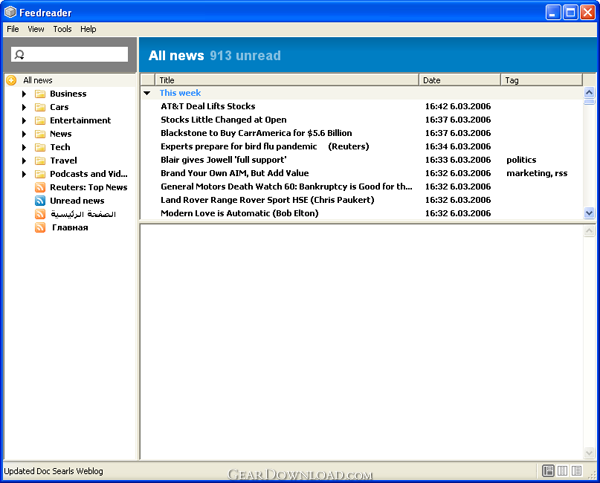The width and height of the screenshot is (600, 483).
Task: Open the Help menu
Action: point(88,29)
